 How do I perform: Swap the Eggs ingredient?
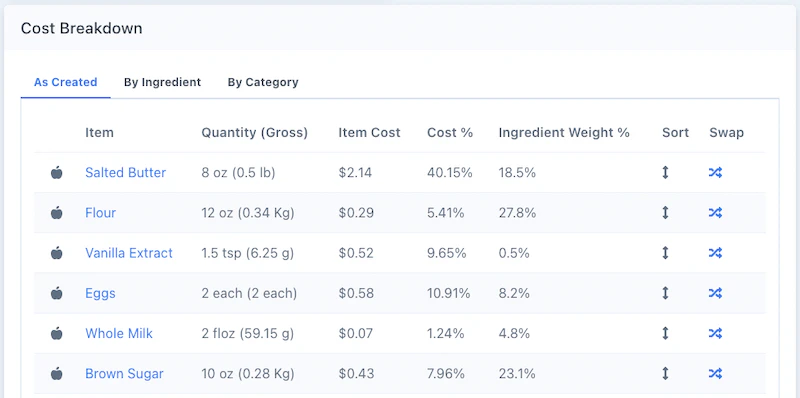coord(715,293)
